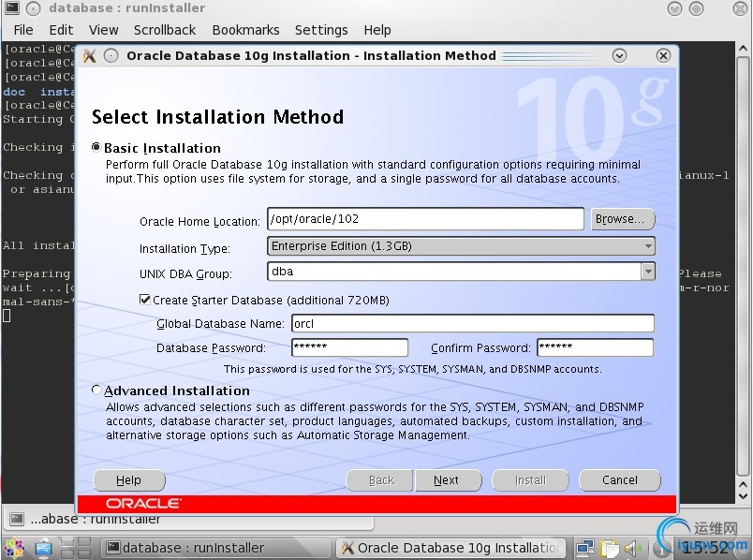The image size is (753, 560).
Task: Click the installer dialog round pin icon
Action: click(111, 55)
